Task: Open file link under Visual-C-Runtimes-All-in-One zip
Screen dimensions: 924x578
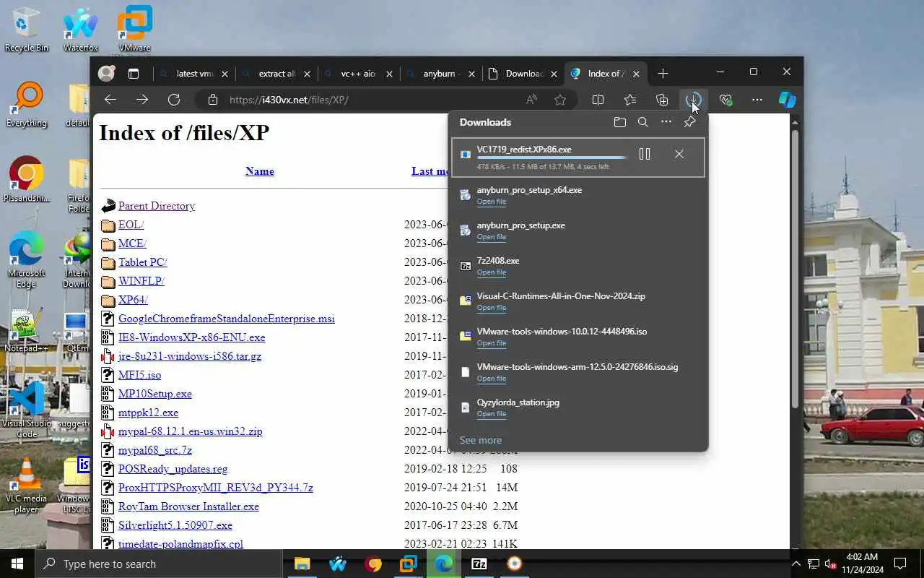Action: click(492, 308)
